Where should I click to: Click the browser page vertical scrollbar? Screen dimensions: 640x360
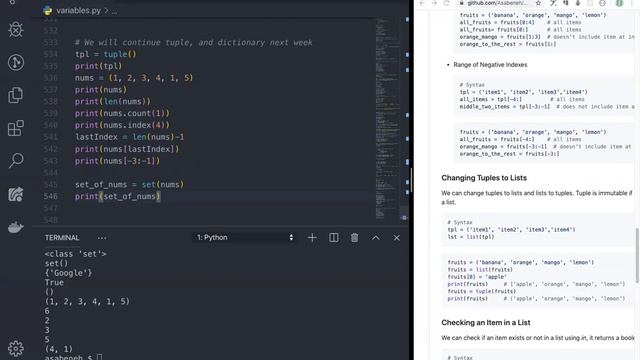(x=637, y=255)
